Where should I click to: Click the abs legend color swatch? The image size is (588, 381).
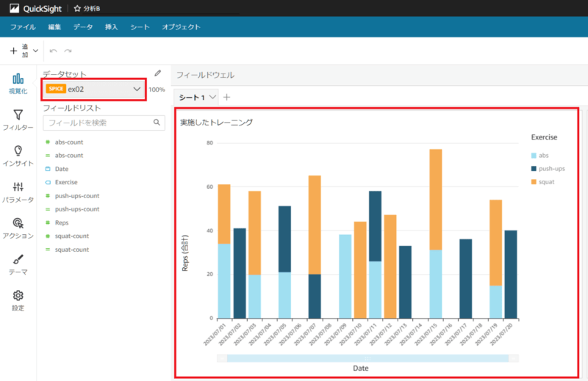coord(534,156)
